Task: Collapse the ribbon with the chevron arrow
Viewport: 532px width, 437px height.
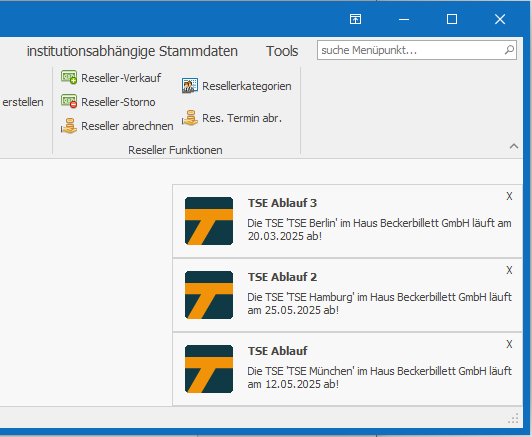Action: 514,146
